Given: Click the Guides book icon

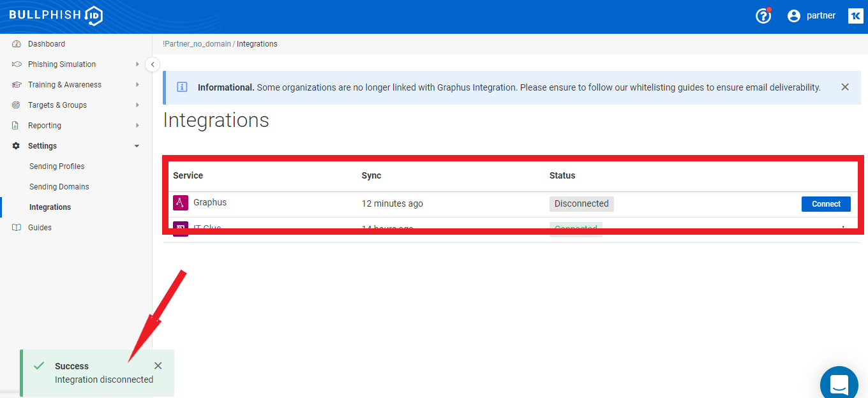Looking at the screenshot, I should [x=17, y=228].
